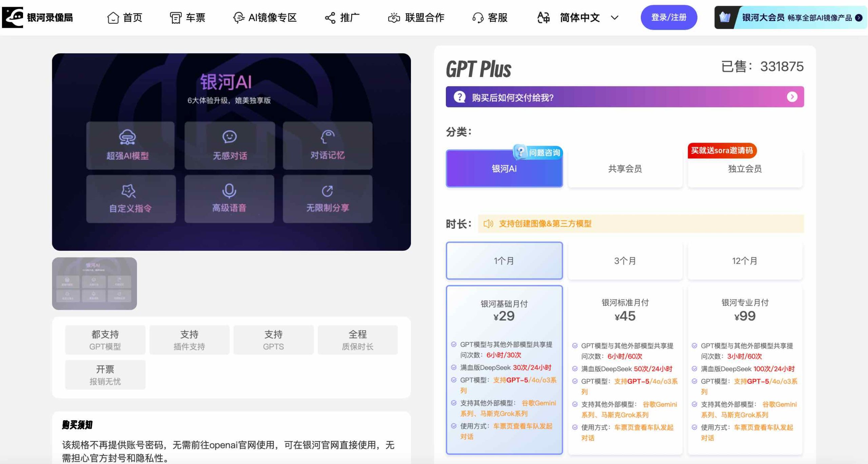Click the 登录/注册 button

pyautogui.click(x=669, y=17)
